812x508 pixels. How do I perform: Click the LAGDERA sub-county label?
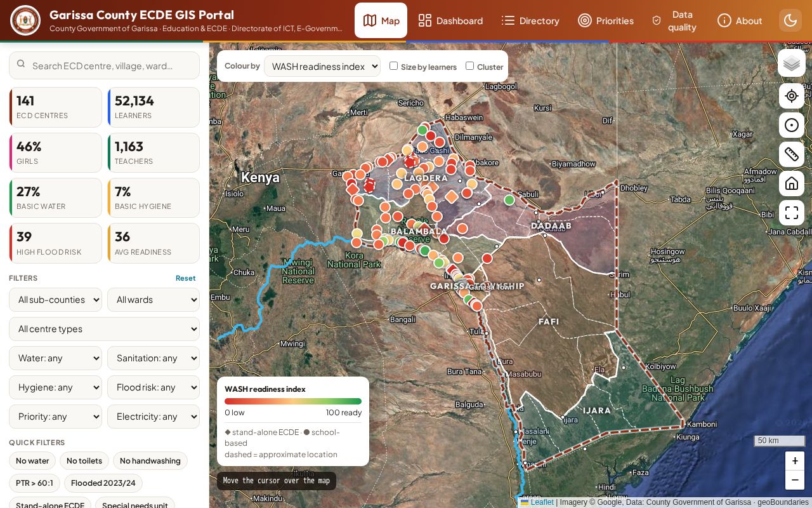[x=426, y=178]
